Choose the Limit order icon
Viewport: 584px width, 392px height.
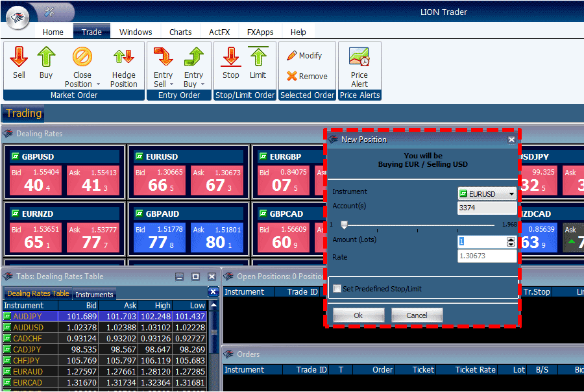click(x=258, y=57)
